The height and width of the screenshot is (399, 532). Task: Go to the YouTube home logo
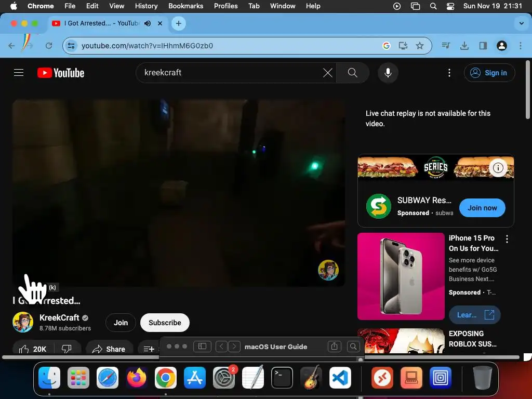pyautogui.click(x=61, y=73)
